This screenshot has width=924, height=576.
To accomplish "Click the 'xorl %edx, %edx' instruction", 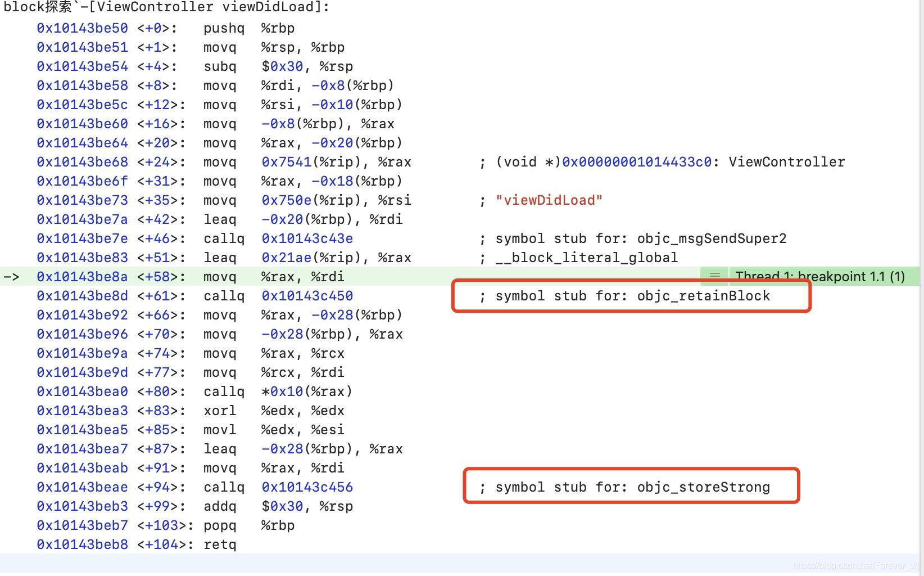I will [x=274, y=411].
